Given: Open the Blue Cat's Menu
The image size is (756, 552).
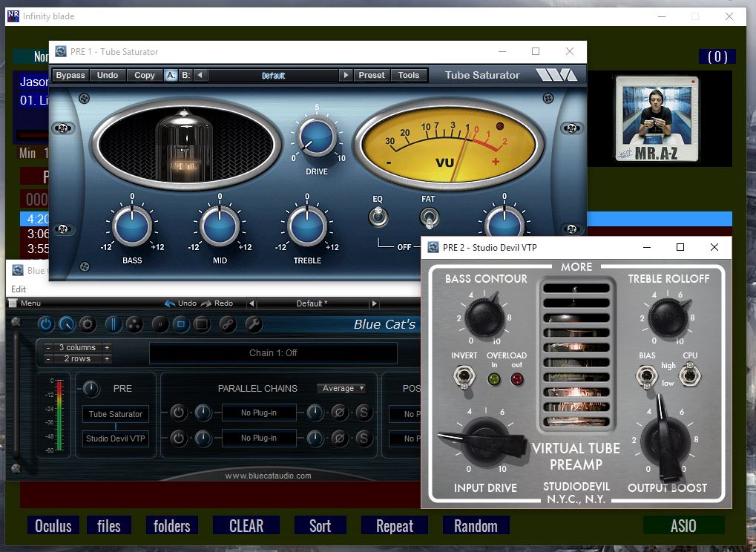Looking at the screenshot, I should click(x=25, y=303).
